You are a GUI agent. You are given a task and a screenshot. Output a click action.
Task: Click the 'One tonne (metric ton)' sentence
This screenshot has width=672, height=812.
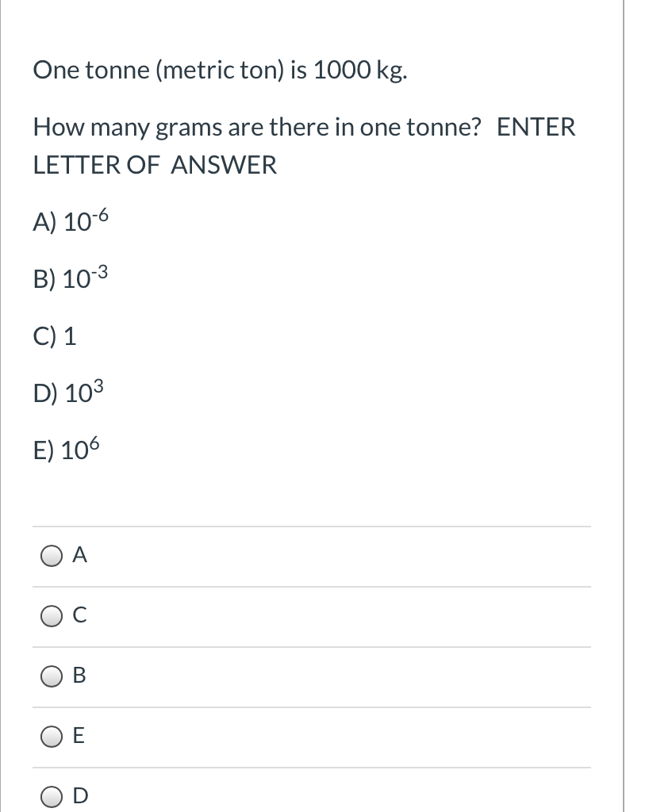coord(221,70)
